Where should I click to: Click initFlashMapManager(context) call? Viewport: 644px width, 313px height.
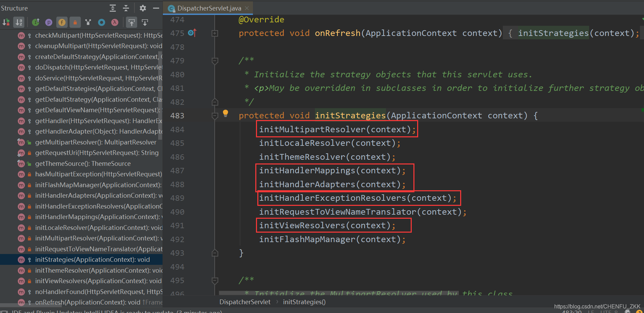click(332, 239)
